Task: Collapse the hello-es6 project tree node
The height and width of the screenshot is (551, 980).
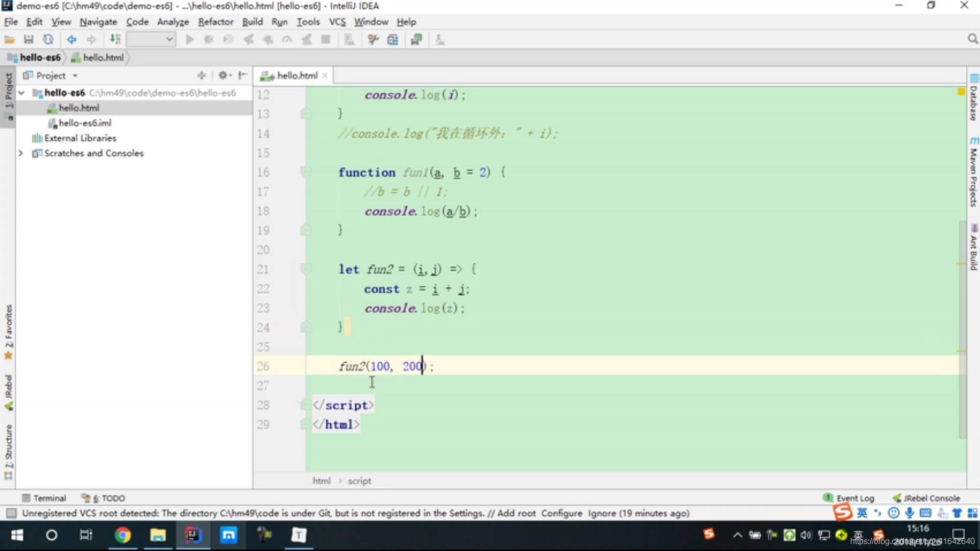Action: click(21, 93)
